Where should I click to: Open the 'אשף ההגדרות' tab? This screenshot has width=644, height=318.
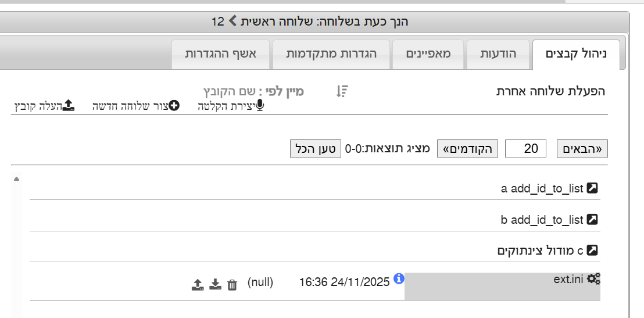tap(222, 54)
